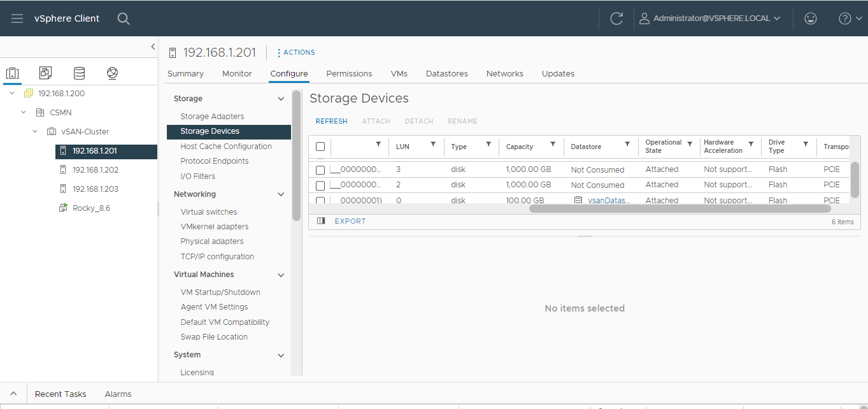The image size is (868, 409).
Task: Click the horizontal scrollbar of device table
Action: [680, 208]
